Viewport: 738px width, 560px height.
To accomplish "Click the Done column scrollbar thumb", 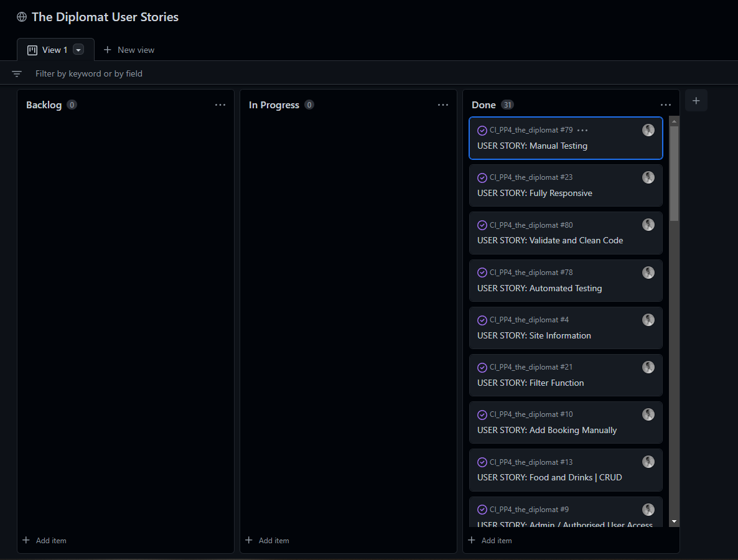I will click(x=674, y=173).
